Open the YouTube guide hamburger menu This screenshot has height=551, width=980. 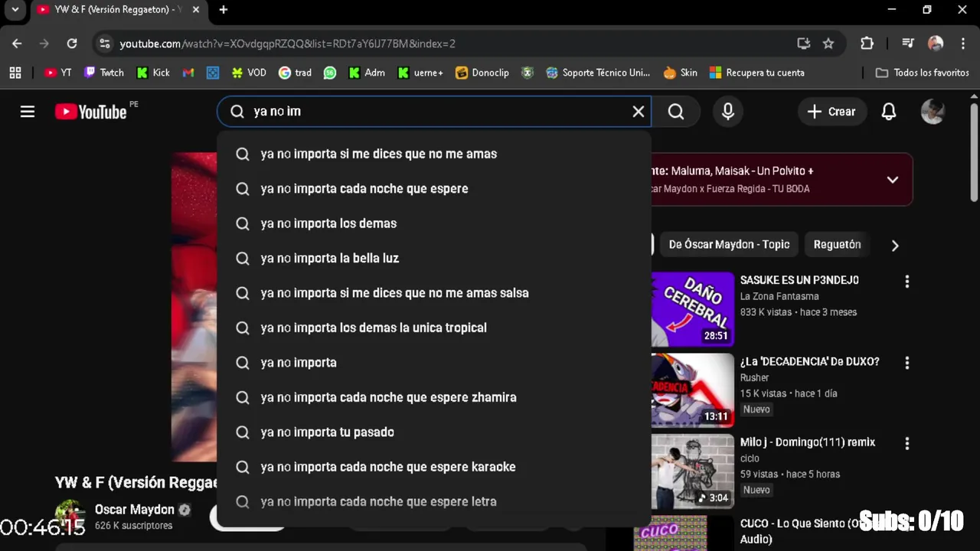tap(28, 112)
